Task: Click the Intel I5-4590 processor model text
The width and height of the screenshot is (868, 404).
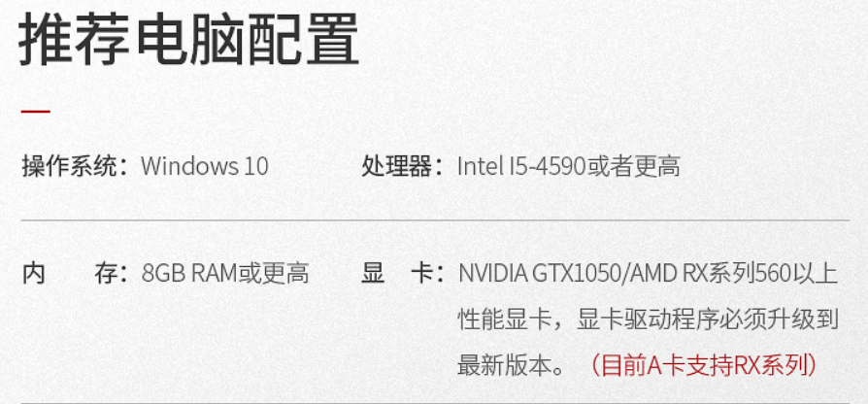Action: (522, 166)
